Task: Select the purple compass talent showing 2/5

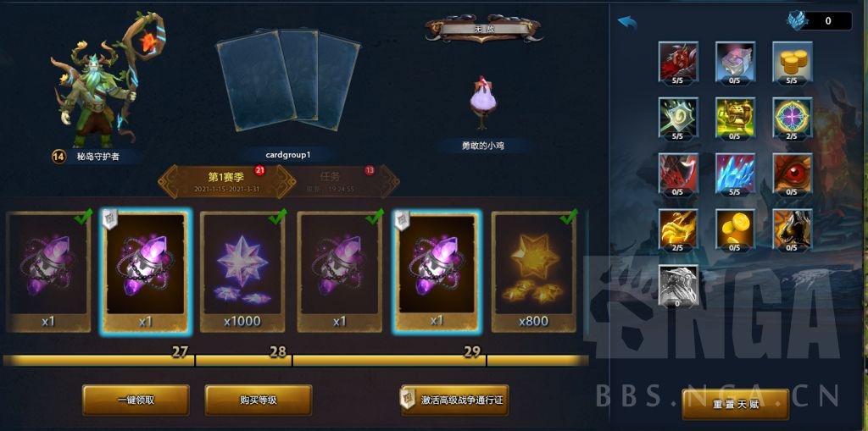Action: coord(793,118)
